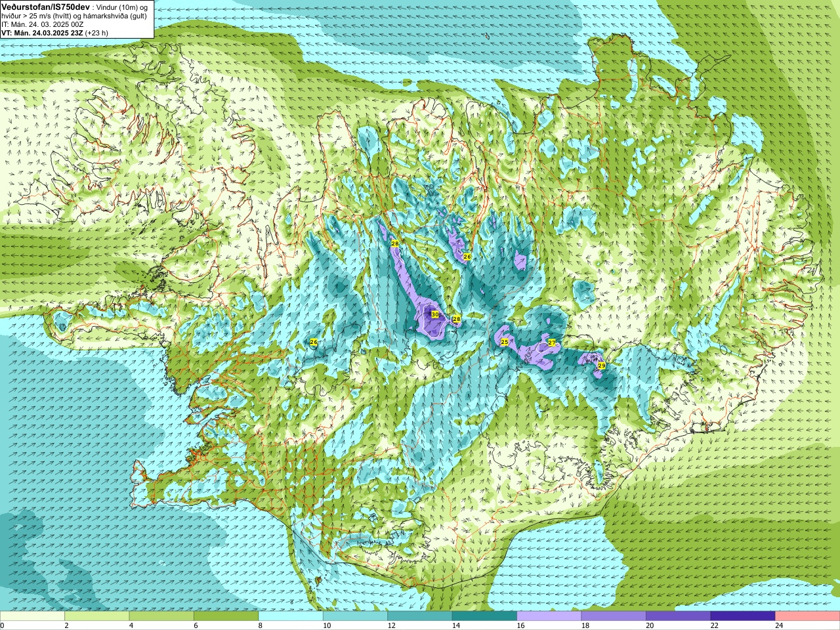Click the legend tick label '0'

pos(2,625)
